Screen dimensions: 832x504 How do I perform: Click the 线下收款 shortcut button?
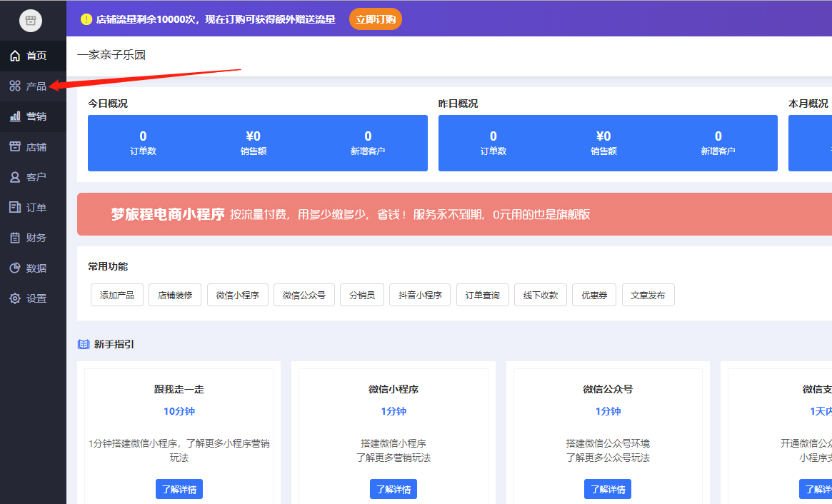pos(540,295)
